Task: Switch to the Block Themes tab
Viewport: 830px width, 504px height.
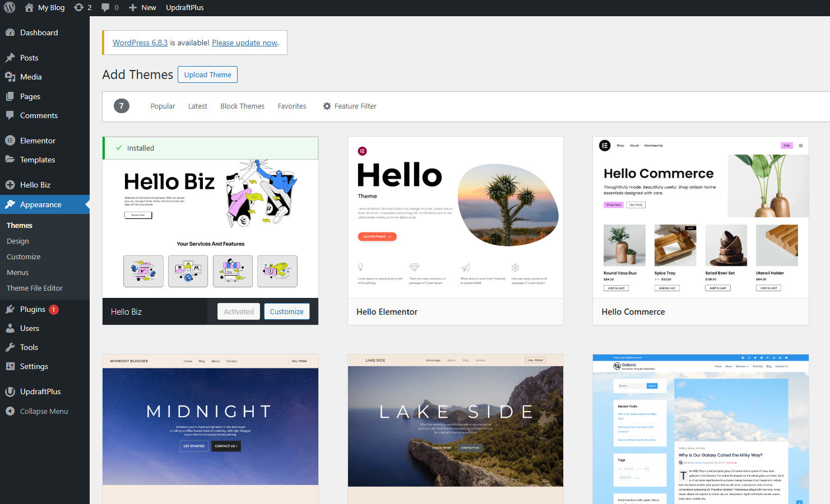Action: [x=242, y=106]
